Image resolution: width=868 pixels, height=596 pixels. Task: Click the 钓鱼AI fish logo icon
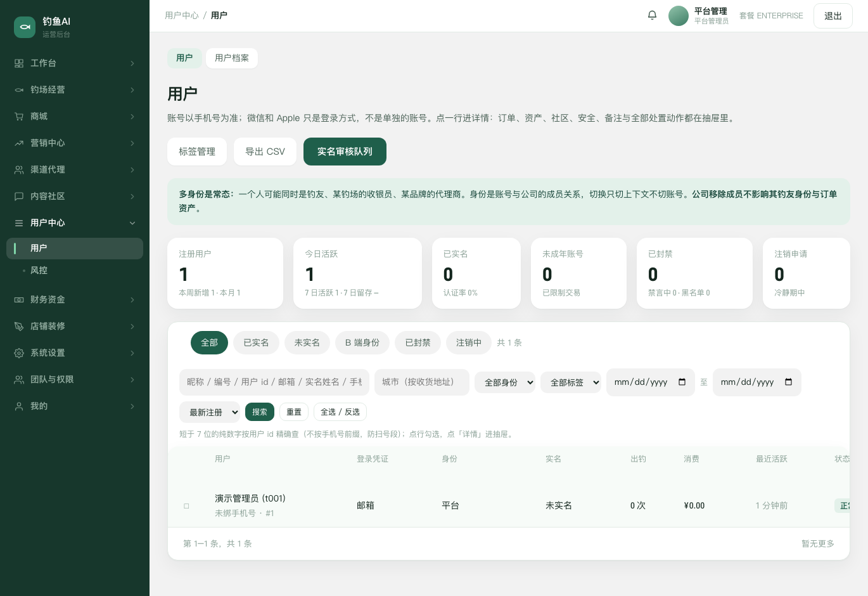pyautogui.click(x=25, y=27)
